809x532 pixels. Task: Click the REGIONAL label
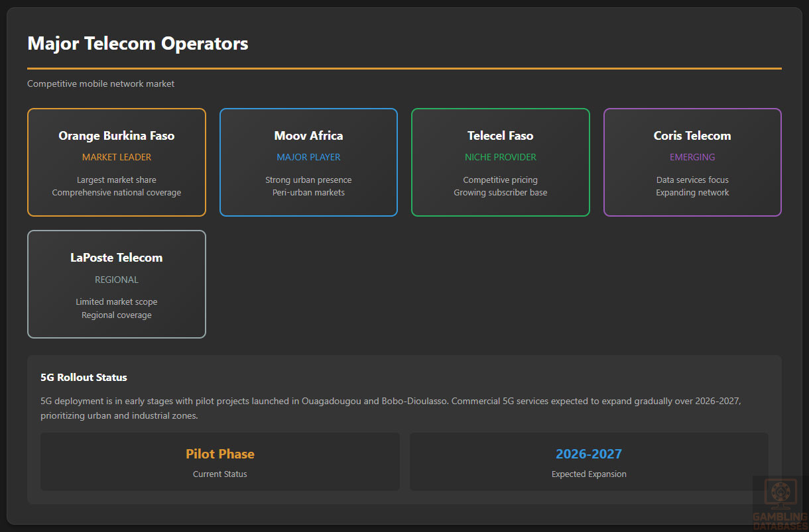(x=117, y=280)
